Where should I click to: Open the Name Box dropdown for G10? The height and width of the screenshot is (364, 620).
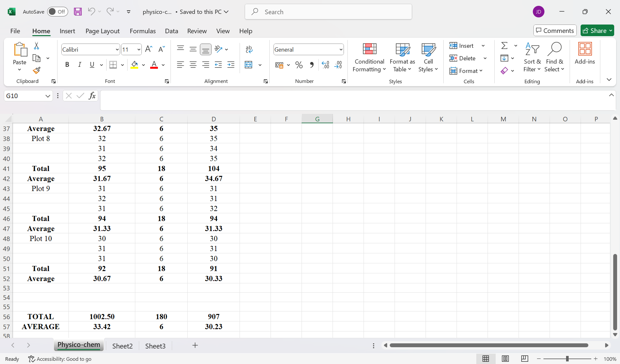click(47, 96)
